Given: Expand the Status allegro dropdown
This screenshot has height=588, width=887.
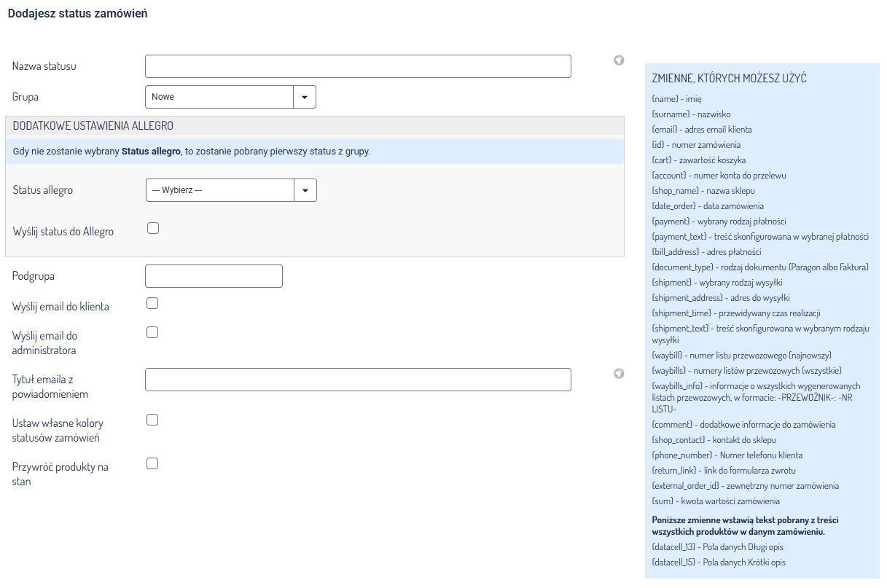Looking at the screenshot, I should point(231,190).
